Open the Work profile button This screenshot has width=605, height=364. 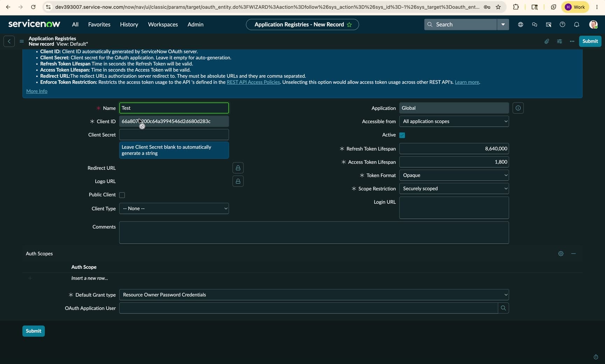pos(575,7)
